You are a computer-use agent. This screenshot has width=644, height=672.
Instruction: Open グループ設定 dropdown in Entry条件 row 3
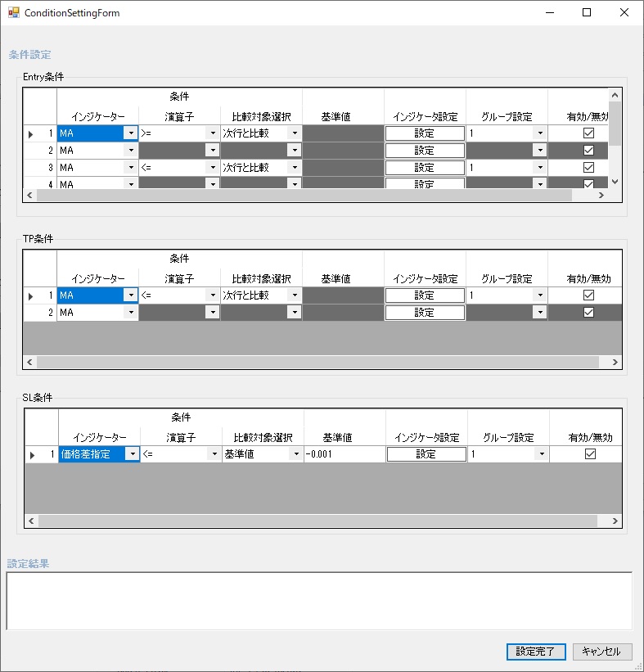coord(539,168)
